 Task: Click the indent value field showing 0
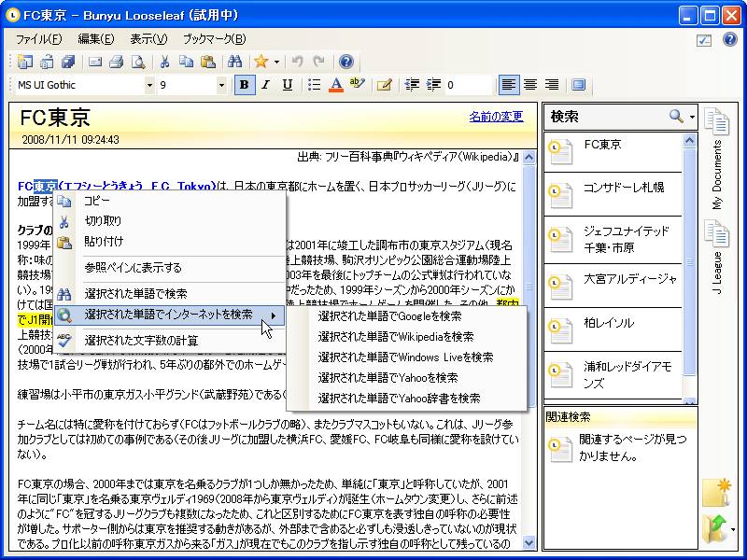point(468,85)
